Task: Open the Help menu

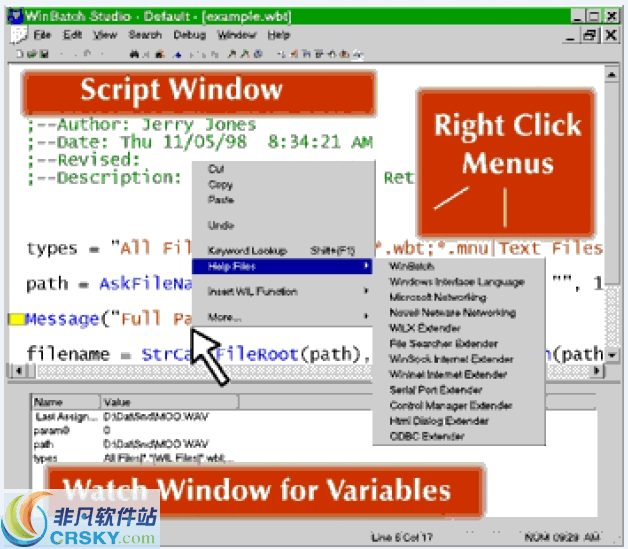Action: point(279,35)
